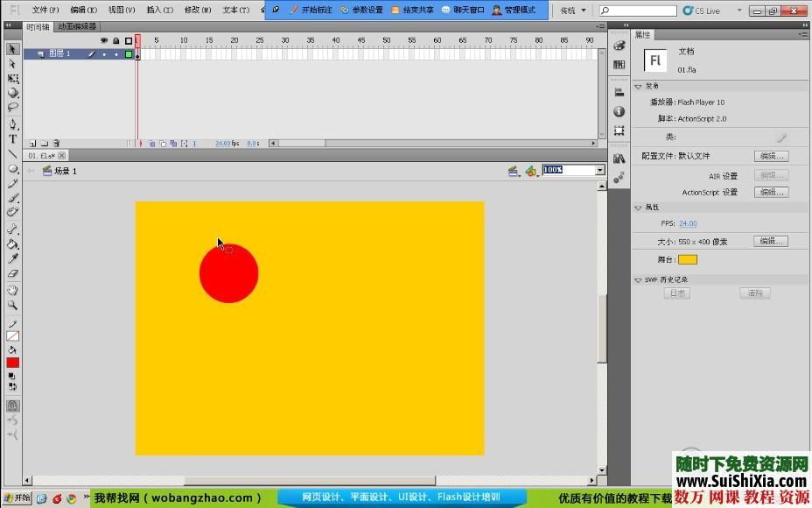Open the stage zoom 100% dropdown
Screen dimensions: 812x508
(599, 170)
